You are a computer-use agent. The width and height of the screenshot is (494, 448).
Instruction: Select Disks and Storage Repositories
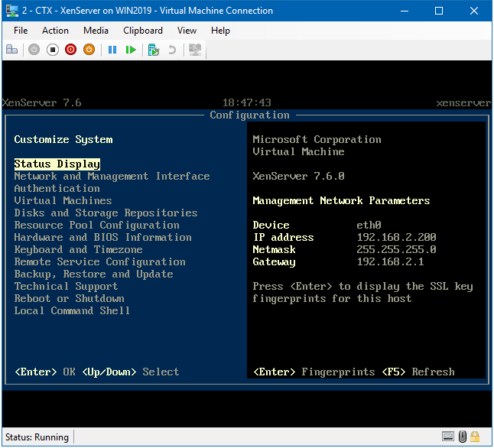[106, 213]
